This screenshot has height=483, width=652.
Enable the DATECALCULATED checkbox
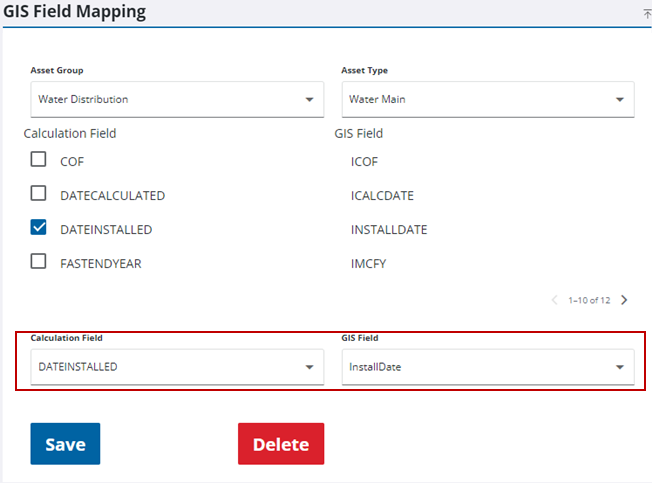pyautogui.click(x=39, y=194)
